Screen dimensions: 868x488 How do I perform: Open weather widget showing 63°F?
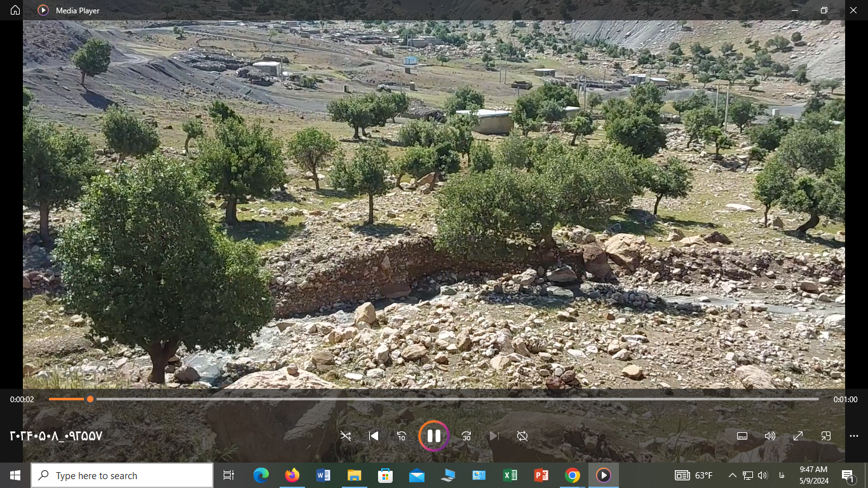point(693,475)
